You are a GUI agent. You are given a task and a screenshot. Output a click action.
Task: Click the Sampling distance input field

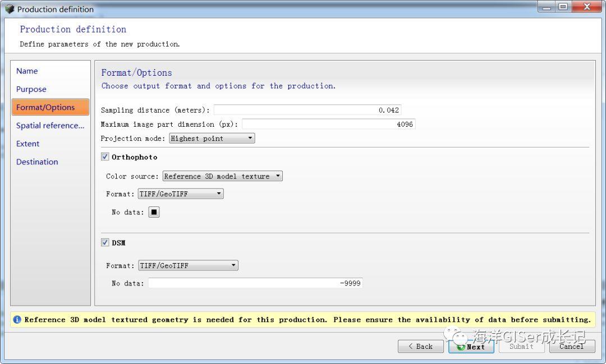coord(307,110)
